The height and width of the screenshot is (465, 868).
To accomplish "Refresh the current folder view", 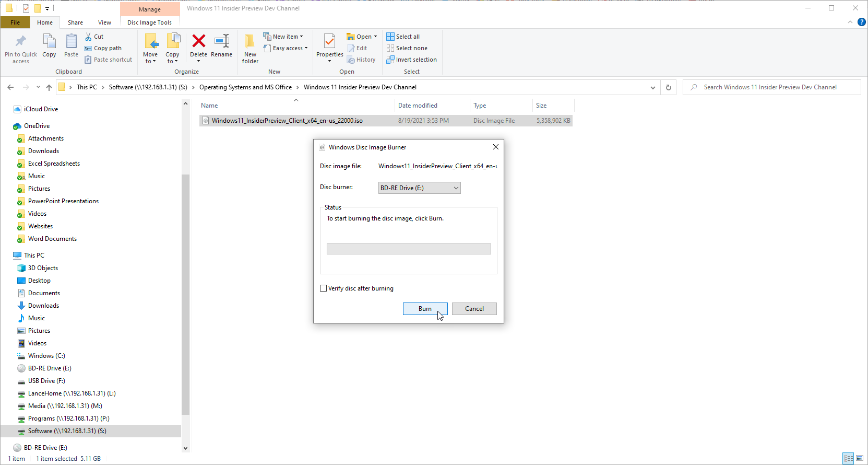I will (669, 87).
